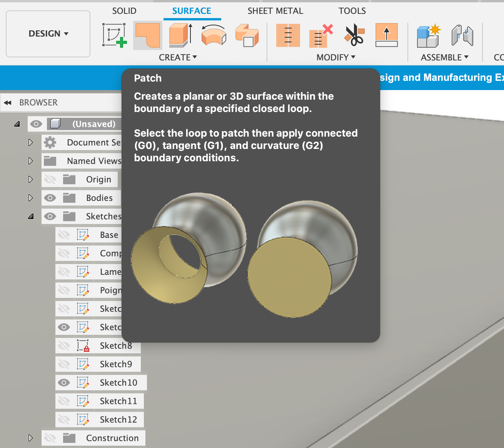Select the Unstitch tool
This screenshot has width=504, height=448.
pos(321,35)
